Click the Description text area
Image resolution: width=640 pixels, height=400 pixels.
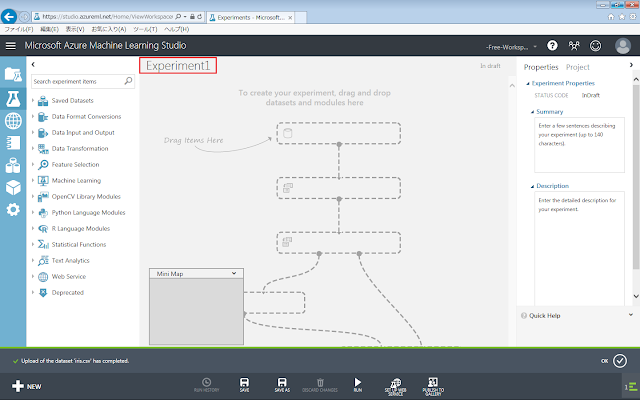[x=579, y=248]
